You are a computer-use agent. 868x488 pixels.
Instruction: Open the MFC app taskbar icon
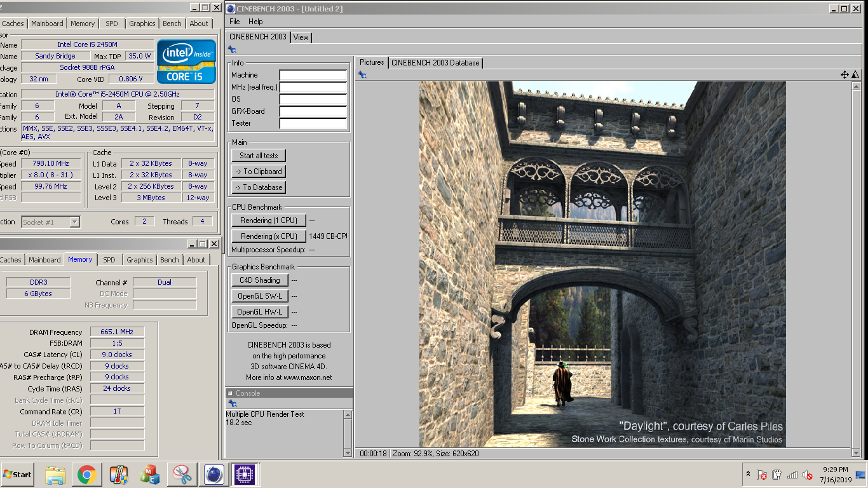click(x=151, y=475)
